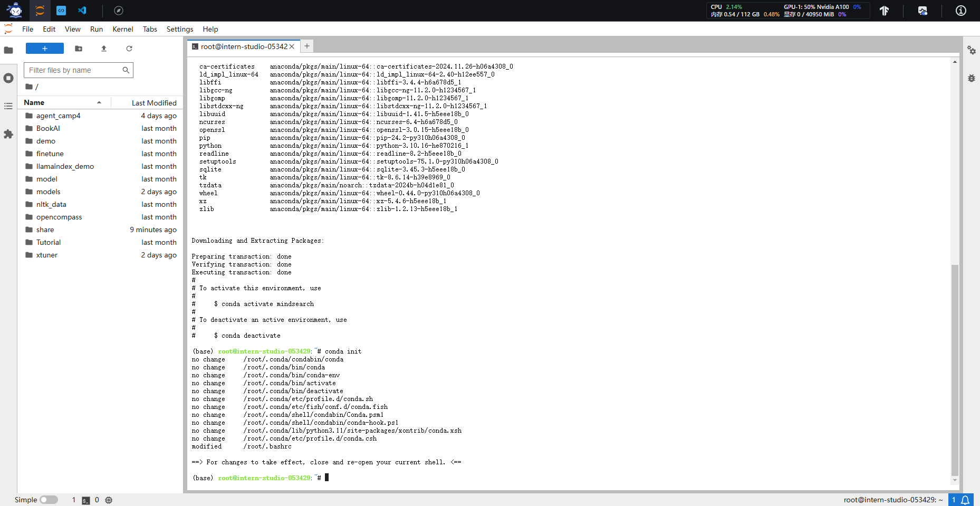Screen dimensions: 980x506
Task: Click the terminal scroll down arrow
Action: (x=955, y=480)
